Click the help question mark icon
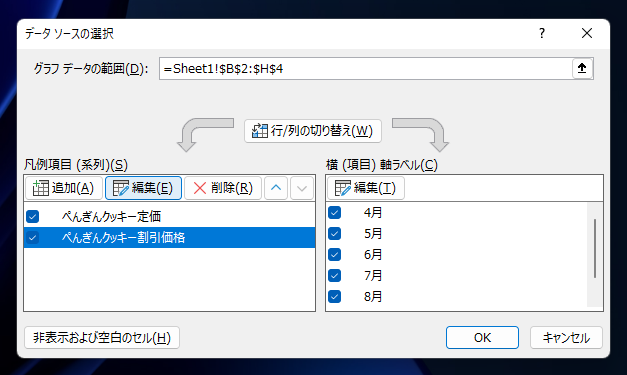 542,33
